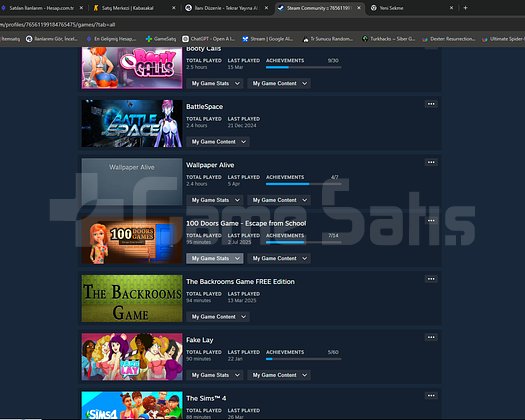Screen dimensions: 525x420
Task: Expand My Game Stats for 100 Doors Game
Action: tap(215, 258)
